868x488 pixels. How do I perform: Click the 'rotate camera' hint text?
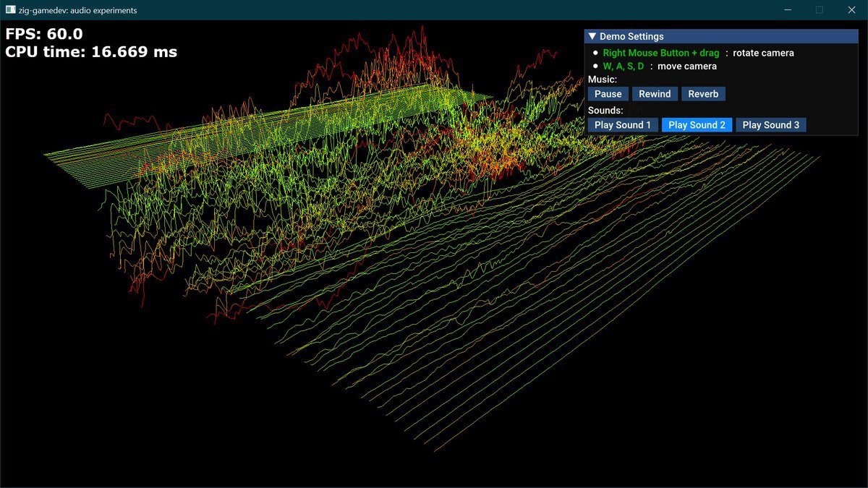763,53
